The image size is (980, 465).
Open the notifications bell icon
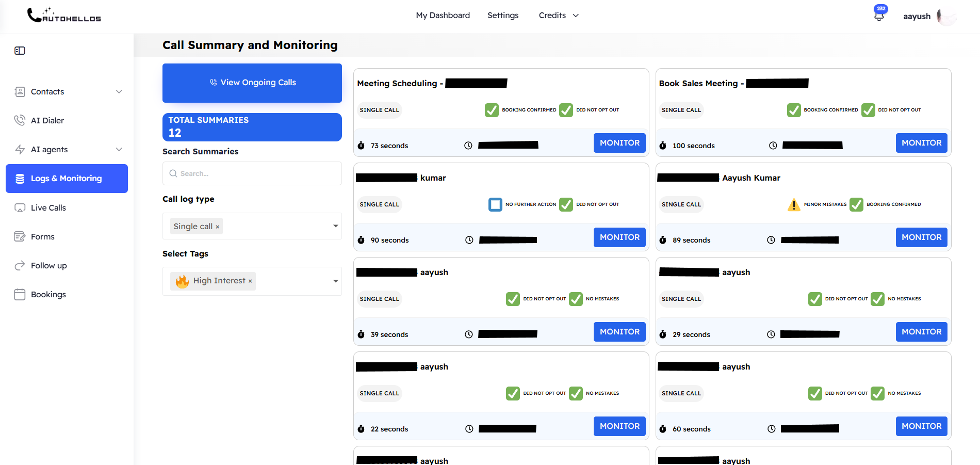(x=879, y=16)
